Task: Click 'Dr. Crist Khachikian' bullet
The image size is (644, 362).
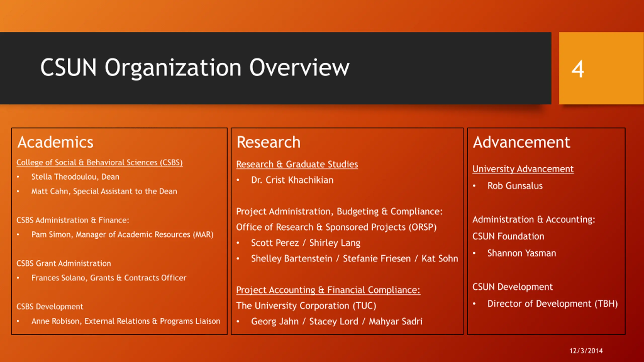Action: click(292, 180)
